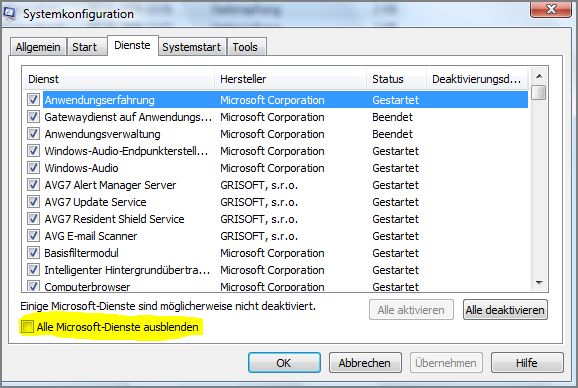
Task: Select the AVG E-mail Scanner name
Action: coord(91,236)
